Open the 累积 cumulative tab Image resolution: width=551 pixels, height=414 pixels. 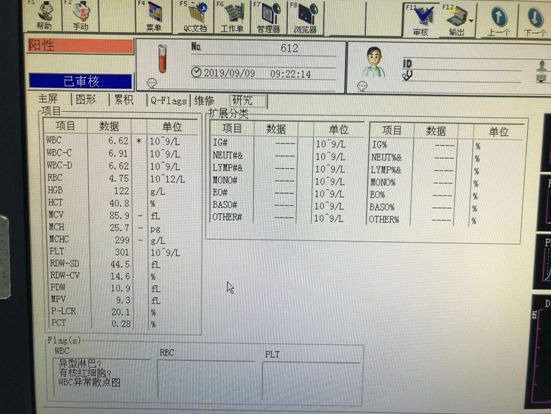(124, 100)
